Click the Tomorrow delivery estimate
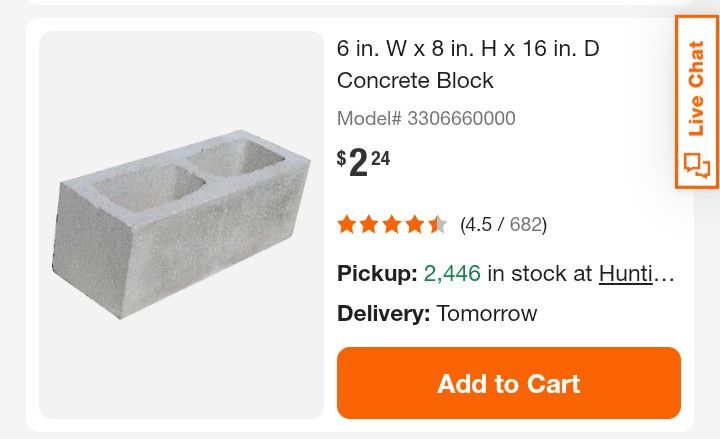This screenshot has height=439, width=720. pyautogui.click(x=487, y=313)
